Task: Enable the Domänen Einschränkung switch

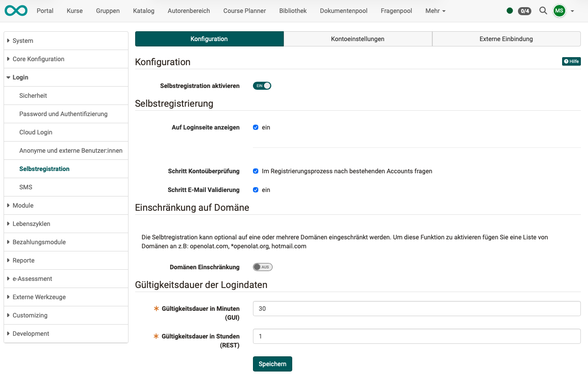Action: tap(262, 267)
